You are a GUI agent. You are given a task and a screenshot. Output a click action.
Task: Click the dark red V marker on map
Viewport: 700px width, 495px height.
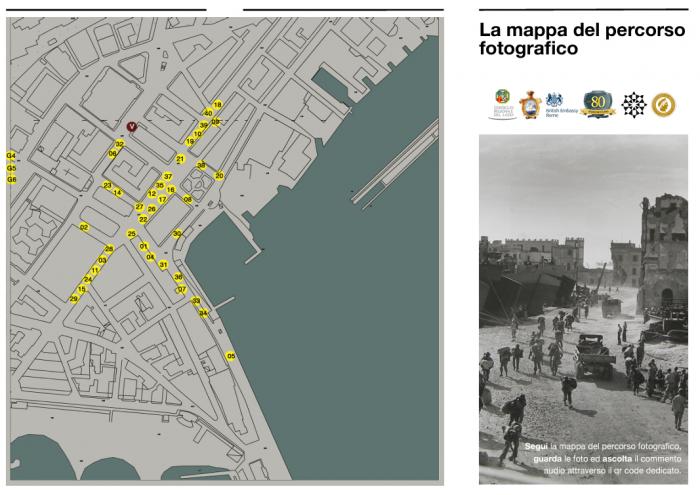tap(131, 127)
